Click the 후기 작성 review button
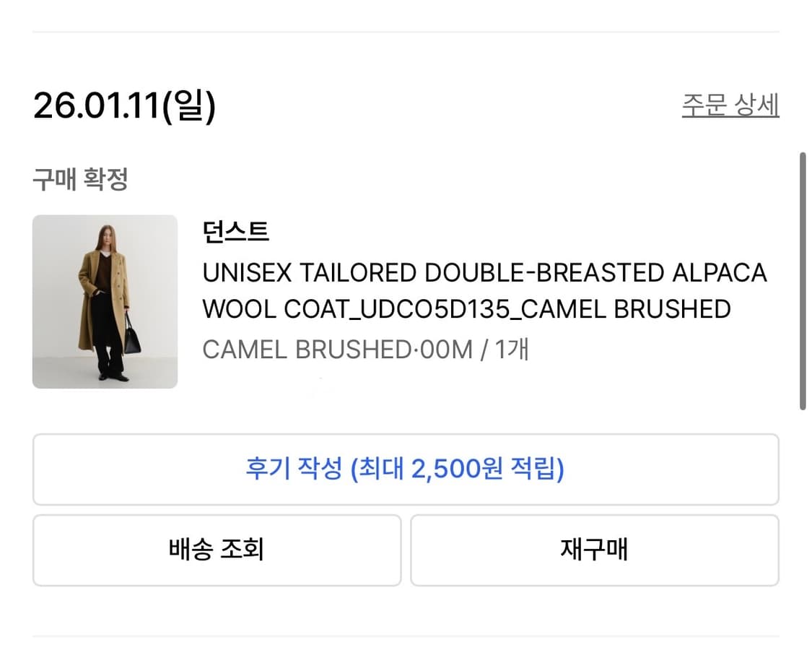 [405, 469]
